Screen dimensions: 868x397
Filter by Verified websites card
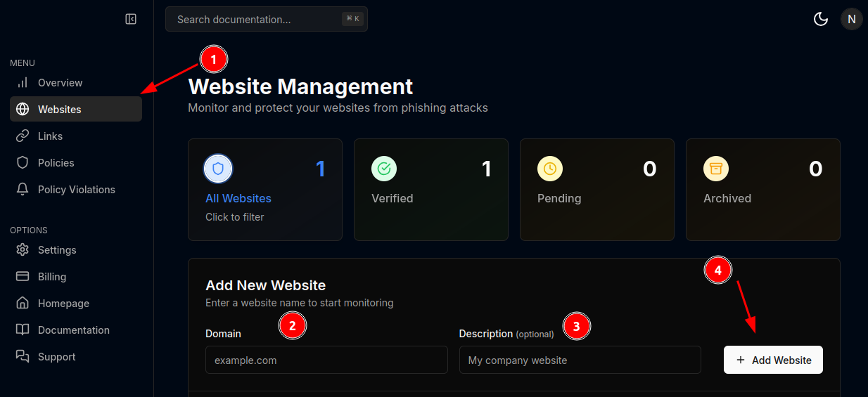click(431, 190)
